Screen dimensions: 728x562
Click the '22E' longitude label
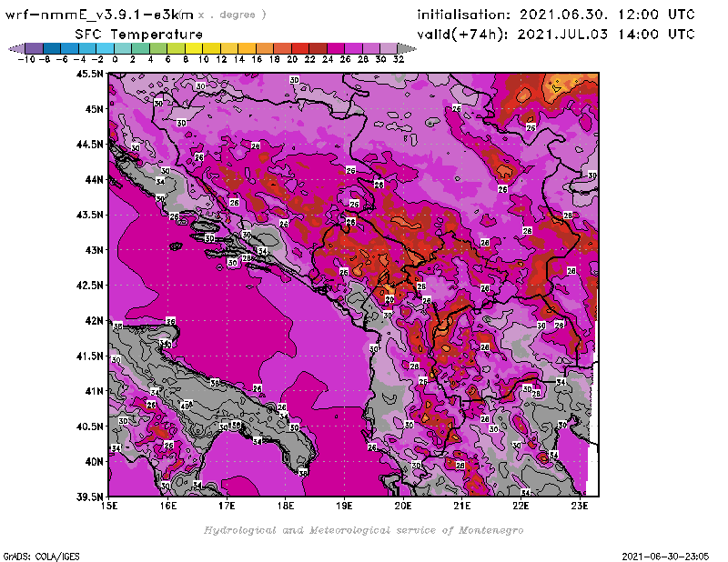click(x=521, y=506)
